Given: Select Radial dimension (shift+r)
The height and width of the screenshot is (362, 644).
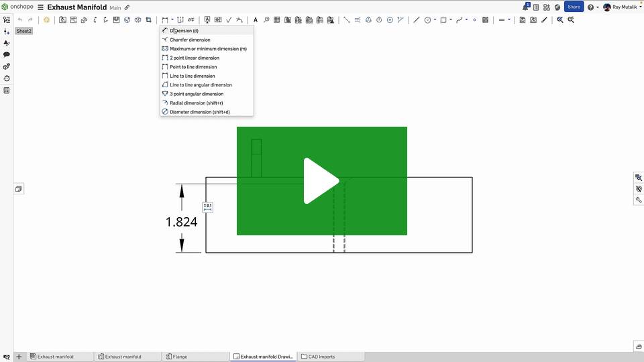Looking at the screenshot, I should pyautogui.click(x=207, y=103).
